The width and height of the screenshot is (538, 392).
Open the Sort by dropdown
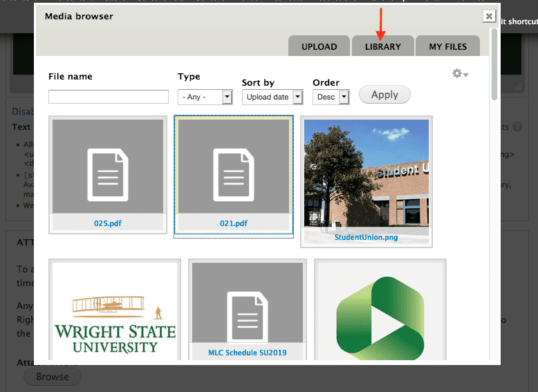coord(272,97)
